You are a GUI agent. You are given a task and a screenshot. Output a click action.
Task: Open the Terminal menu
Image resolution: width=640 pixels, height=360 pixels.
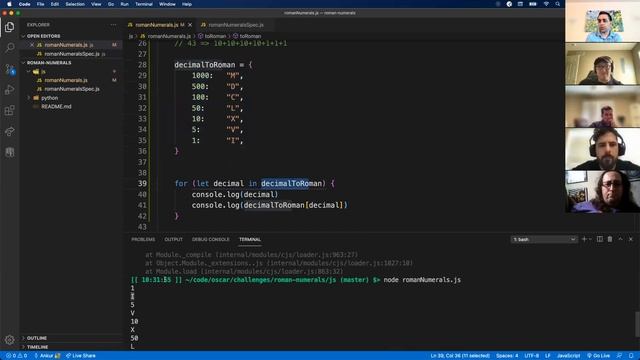[x=144, y=4]
